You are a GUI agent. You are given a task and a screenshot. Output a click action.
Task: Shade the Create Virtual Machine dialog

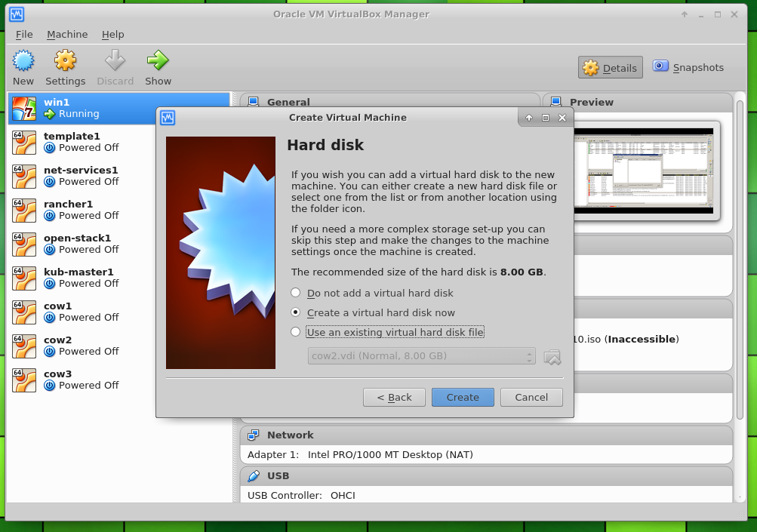(x=529, y=118)
